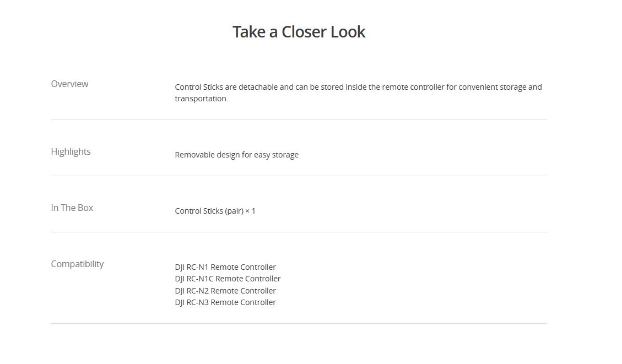Select the Overview section label
This screenshot has width=622, height=364.
[69, 84]
